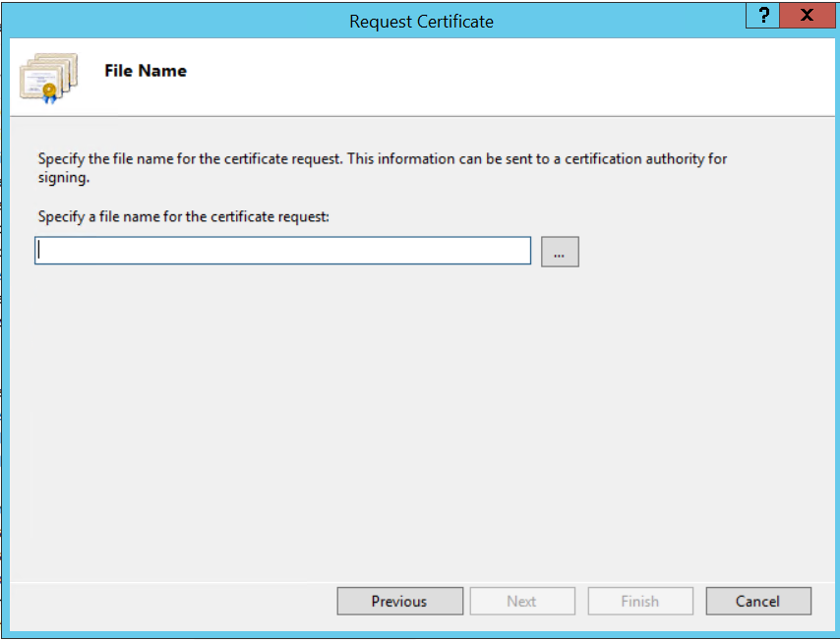Click the certificate request file name field
The width and height of the screenshot is (840, 640).
(283, 251)
